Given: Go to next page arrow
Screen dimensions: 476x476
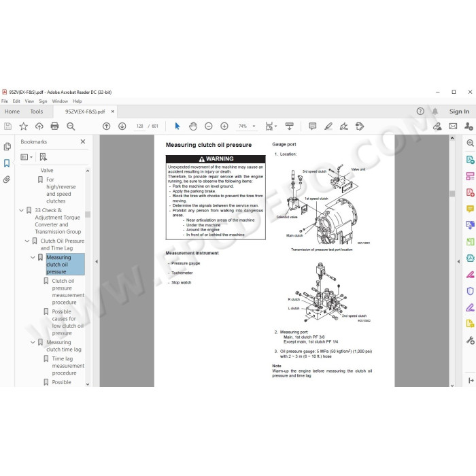Looking at the screenshot, I should point(122,126).
